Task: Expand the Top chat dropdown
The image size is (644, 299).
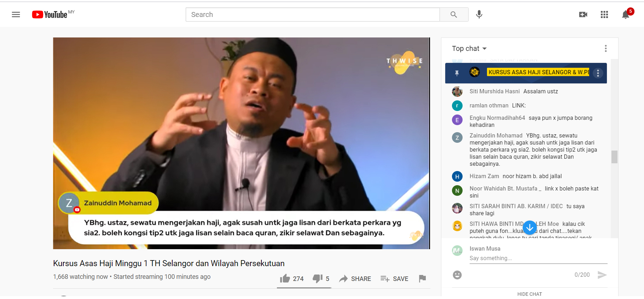Action: pos(469,48)
